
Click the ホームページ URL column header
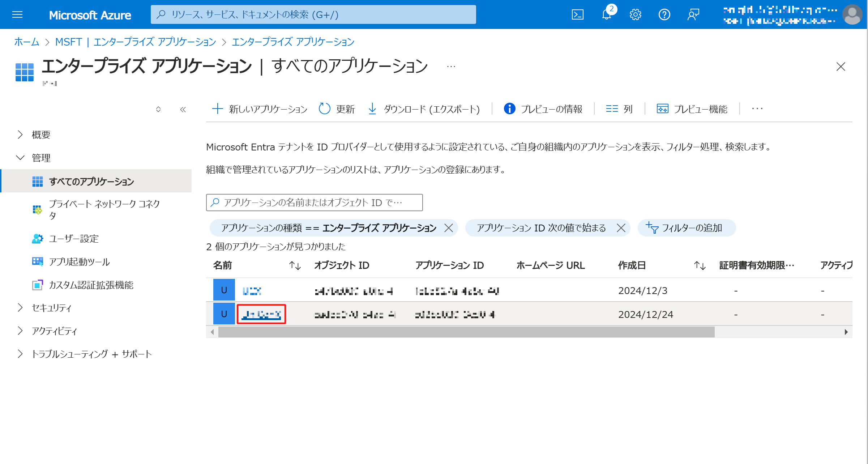(551, 265)
